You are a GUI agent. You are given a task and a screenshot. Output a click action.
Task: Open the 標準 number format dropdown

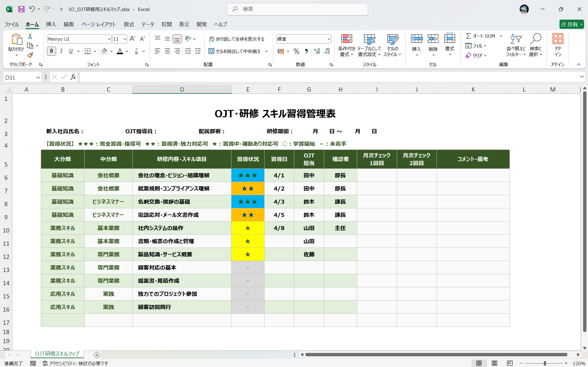tap(328, 39)
